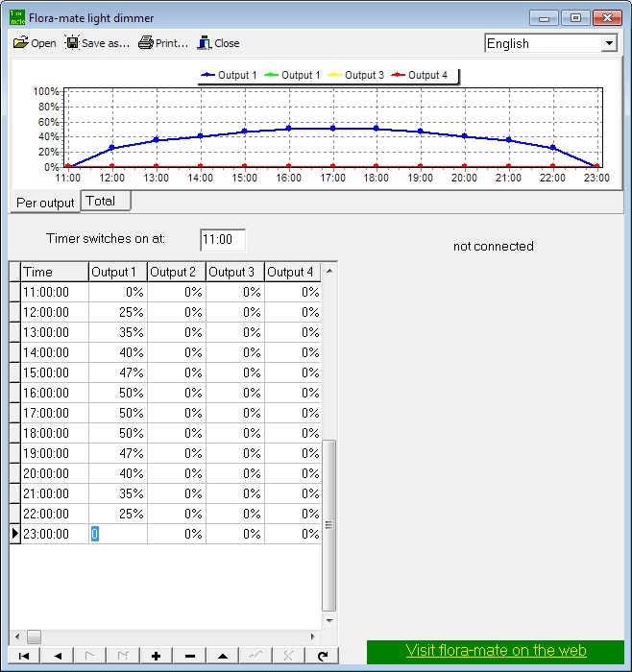This screenshot has width=632, height=672.
Task: Click the Timer switches on at field
Action: [223, 239]
